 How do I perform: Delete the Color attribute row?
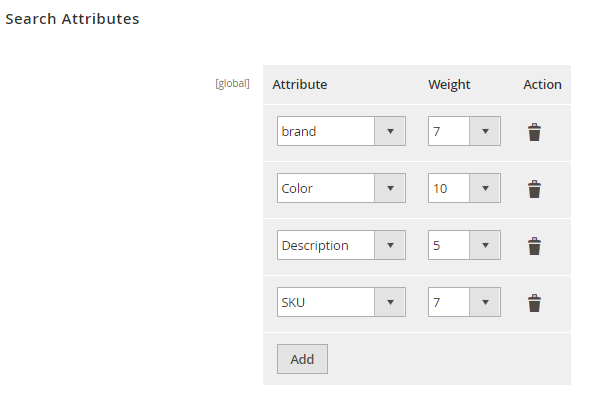534,189
